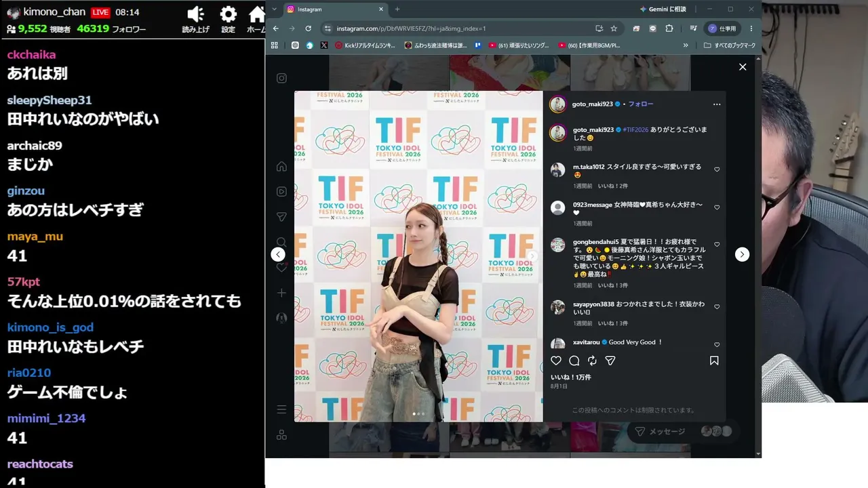Click chat username sleepySheep31
The height and width of the screenshot is (488, 868).
tap(50, 100)
